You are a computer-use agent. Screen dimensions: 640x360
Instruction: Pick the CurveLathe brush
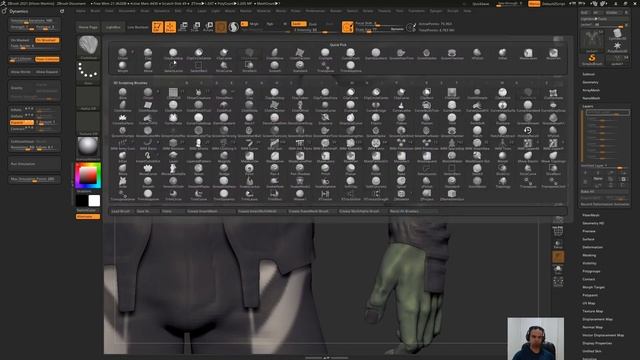coord(401,106)
